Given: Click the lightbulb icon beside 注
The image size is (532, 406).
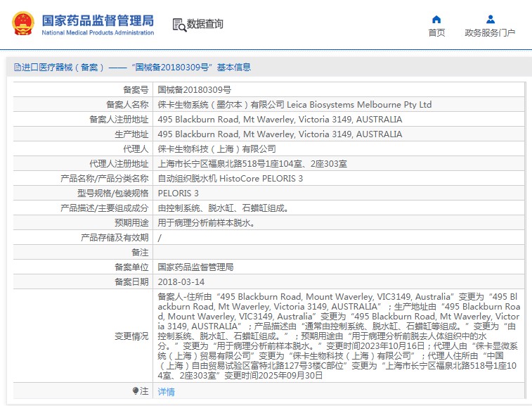Looking at the screenshot, I should tap(136, 391).
